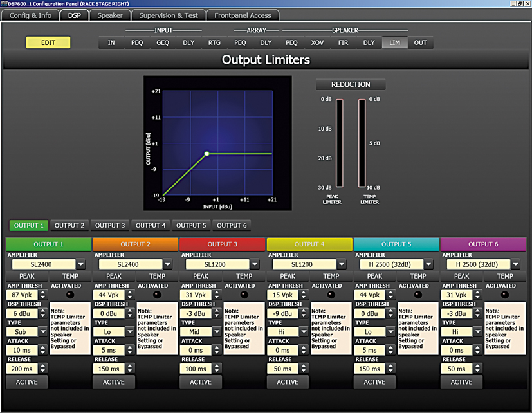This screenshot has height=413, width=532.
Task: Open the Config & Info tab
Action: click(30, 15)
